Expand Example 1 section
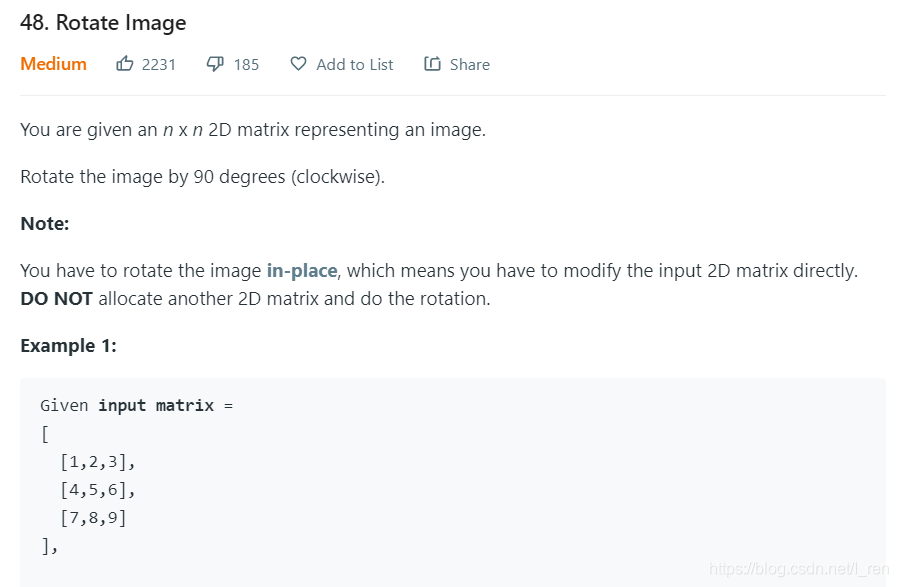898x587 pixels. tap(68, 345)
